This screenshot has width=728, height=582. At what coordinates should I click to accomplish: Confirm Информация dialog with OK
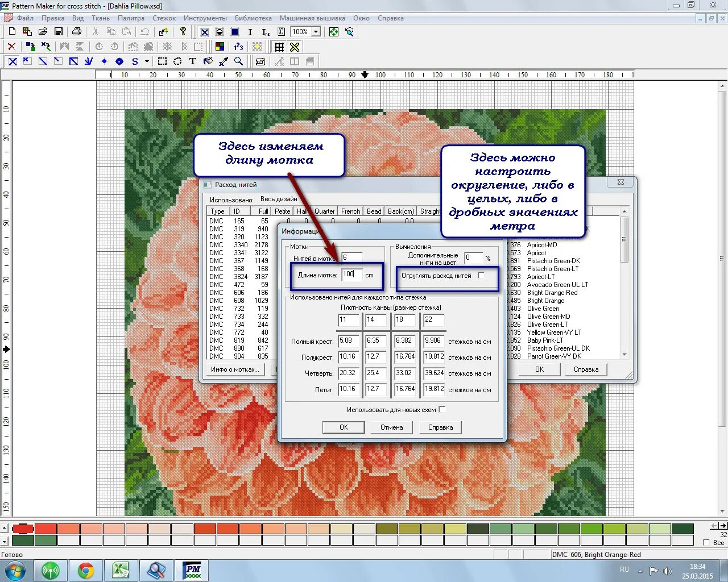(344, 427)
